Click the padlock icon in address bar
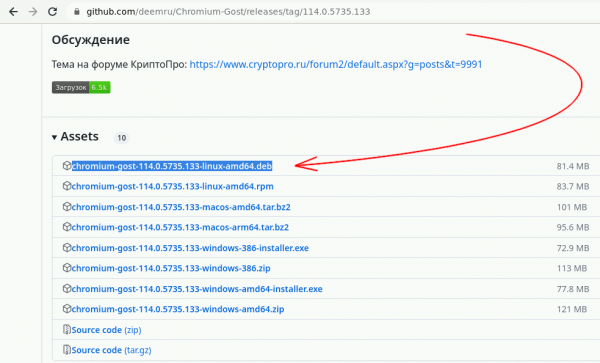Image resolution: width=600 pixels, height=363 pixels. click(77, 12)
